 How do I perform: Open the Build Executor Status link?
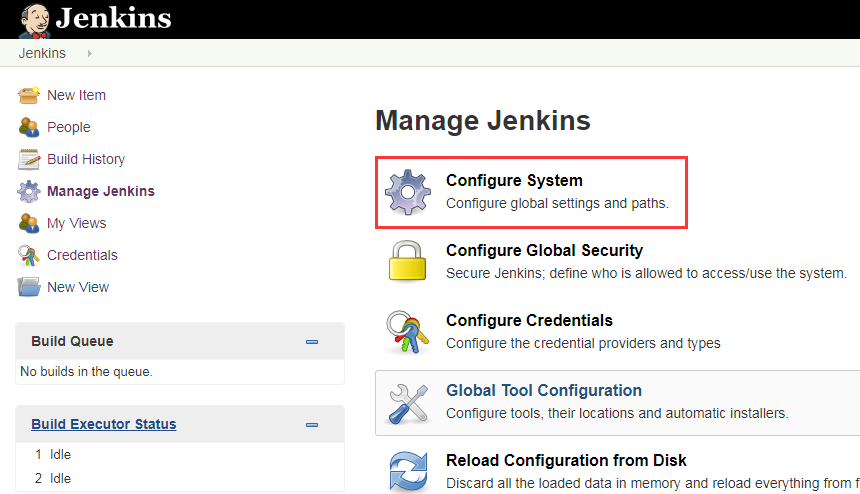(x=104, y=424)
